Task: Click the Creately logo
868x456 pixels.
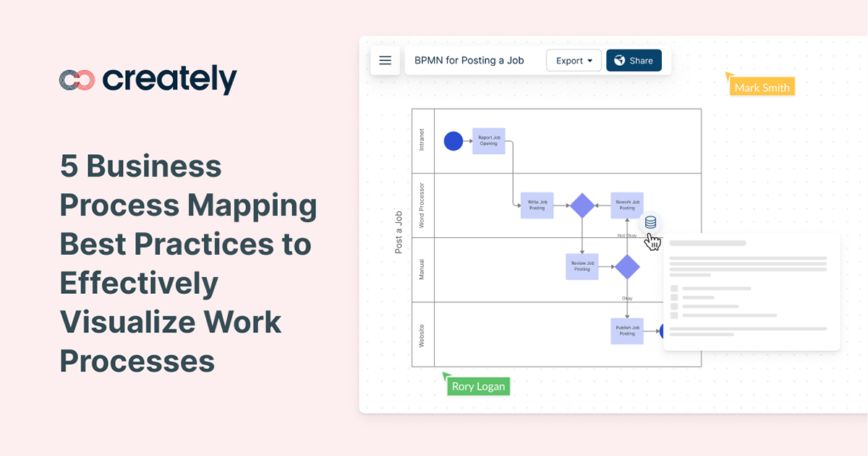Action: (148, 80)
